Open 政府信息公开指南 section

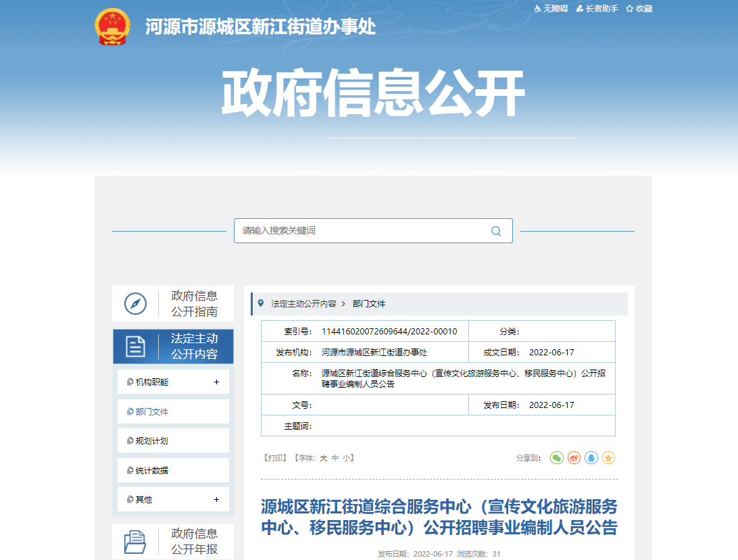(173, 303)
